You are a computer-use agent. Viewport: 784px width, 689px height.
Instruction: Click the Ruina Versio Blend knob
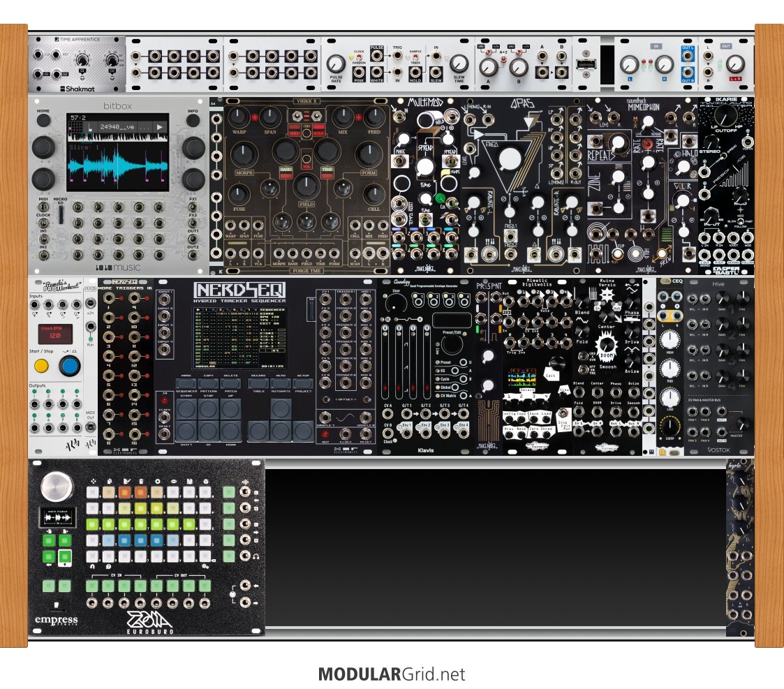click(582, 302)
